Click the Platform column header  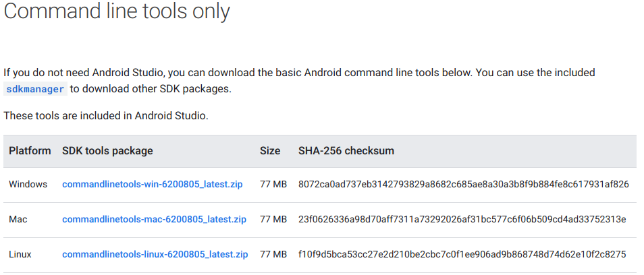point(30,151)
